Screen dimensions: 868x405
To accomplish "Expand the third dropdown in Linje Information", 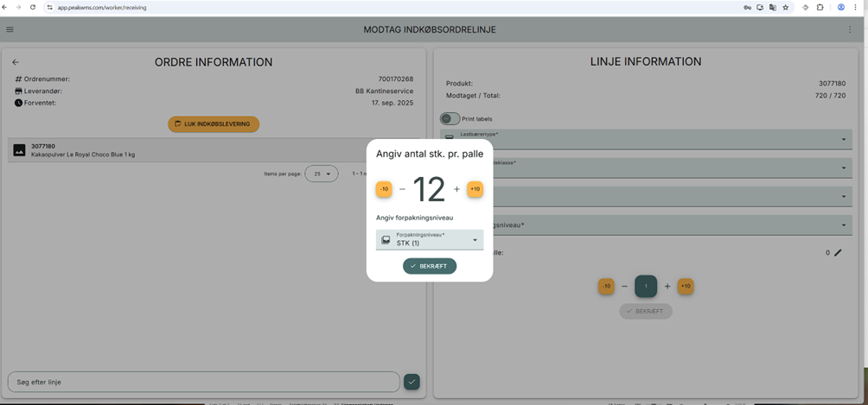I will (646, 196).
